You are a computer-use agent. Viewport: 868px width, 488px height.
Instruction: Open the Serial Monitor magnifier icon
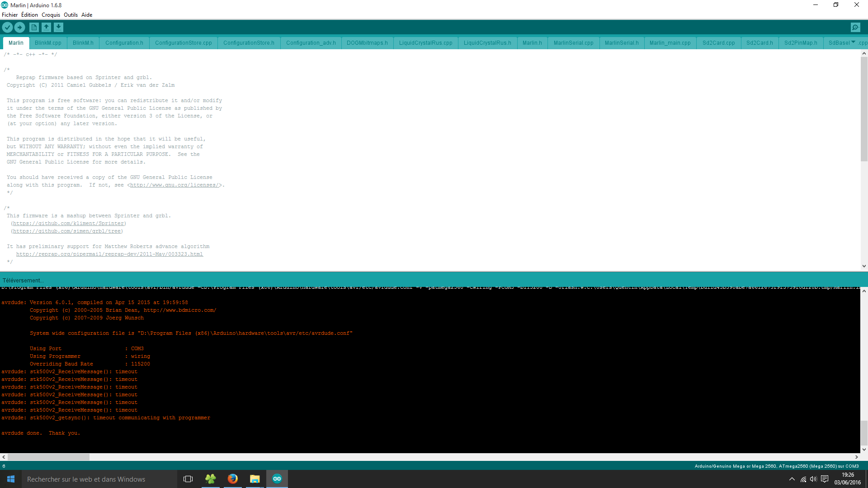(855, 28)
